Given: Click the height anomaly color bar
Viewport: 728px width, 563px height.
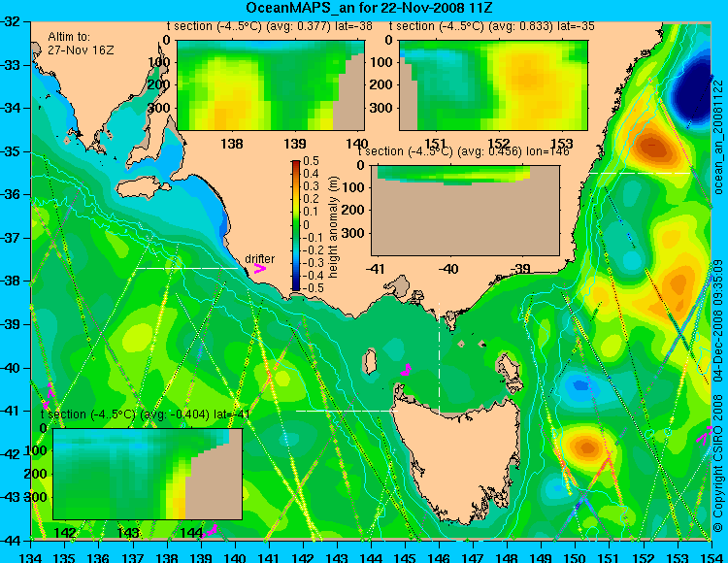Looking at the screenshot, I should 296,225.
